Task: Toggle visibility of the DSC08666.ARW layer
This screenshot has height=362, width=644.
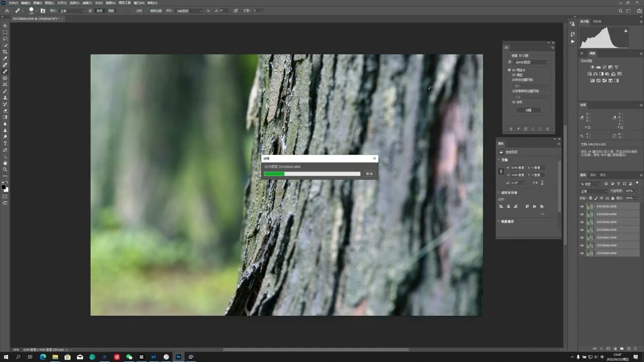Action: 582,230
